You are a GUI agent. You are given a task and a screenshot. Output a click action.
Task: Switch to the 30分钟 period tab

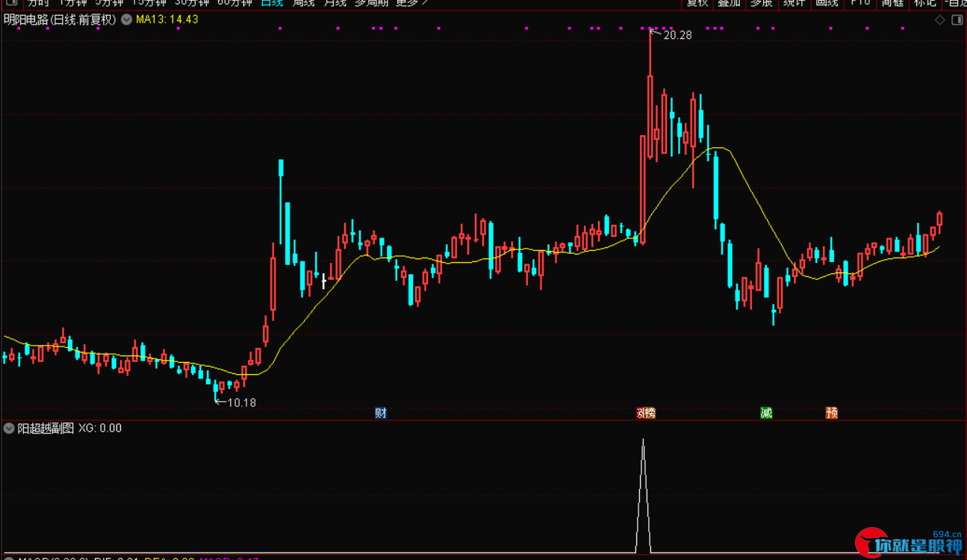tap(192, 3)
